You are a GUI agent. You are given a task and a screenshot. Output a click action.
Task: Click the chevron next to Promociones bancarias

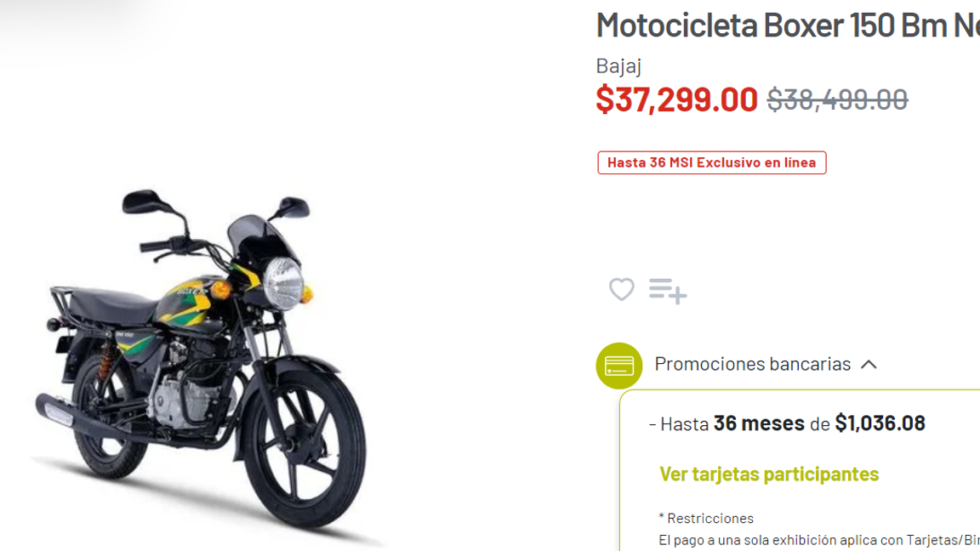tap(869, 364)
